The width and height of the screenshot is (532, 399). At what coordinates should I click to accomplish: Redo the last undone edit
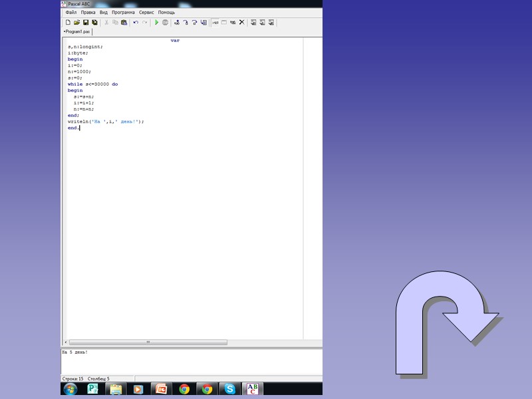coord(145,23)
